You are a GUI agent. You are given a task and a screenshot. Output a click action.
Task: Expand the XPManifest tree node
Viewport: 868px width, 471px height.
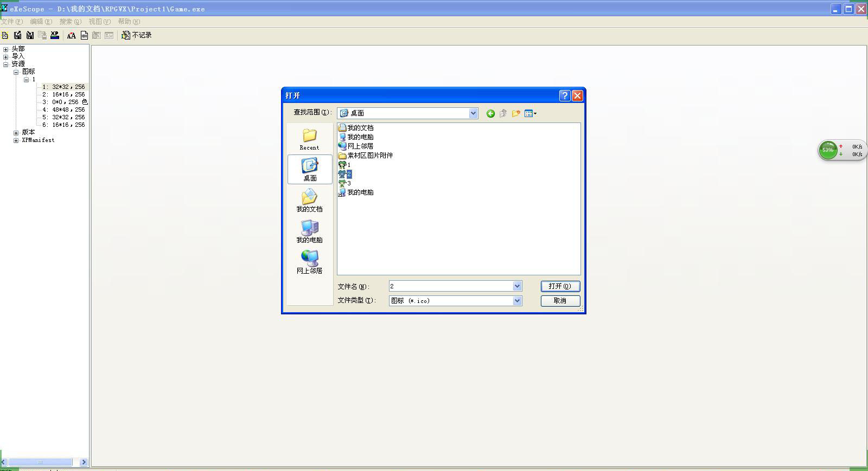click(x=16, y=140)
